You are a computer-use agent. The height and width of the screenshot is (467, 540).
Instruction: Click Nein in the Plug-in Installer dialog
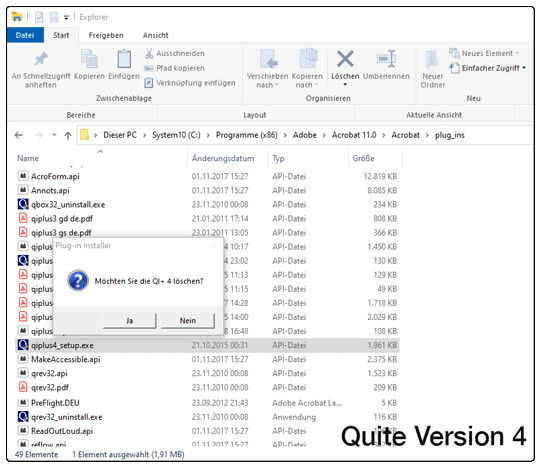188,321
